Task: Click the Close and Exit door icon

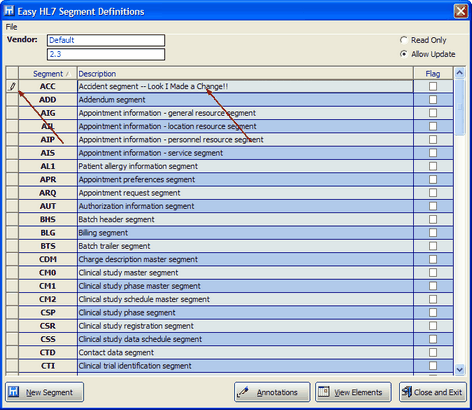Action: click(406, 392)
